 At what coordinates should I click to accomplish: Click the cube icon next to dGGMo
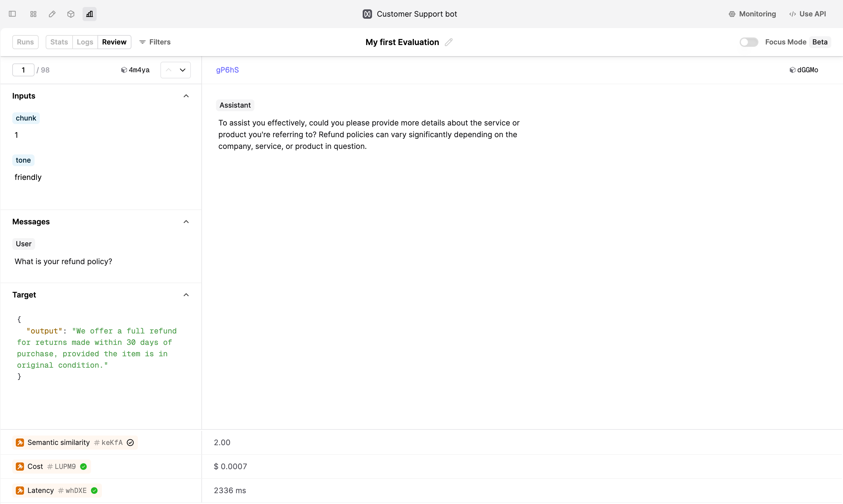click(x=792, y=70)
